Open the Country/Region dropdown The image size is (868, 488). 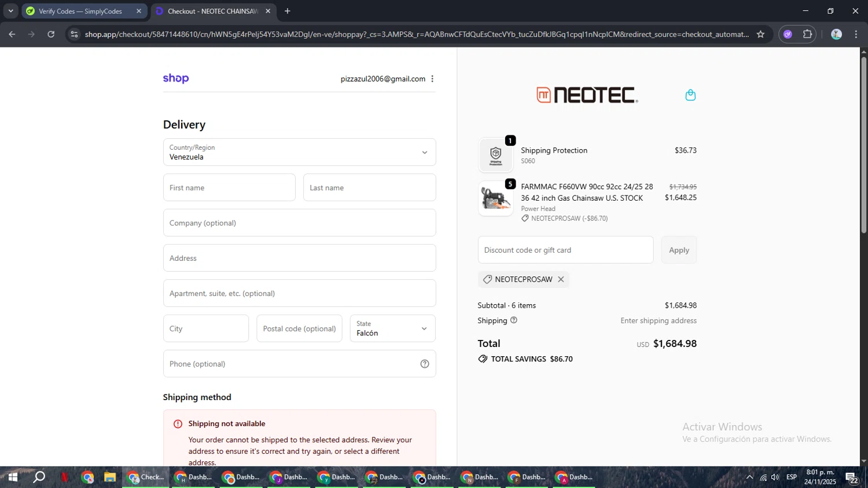click(x=299, y=152)
